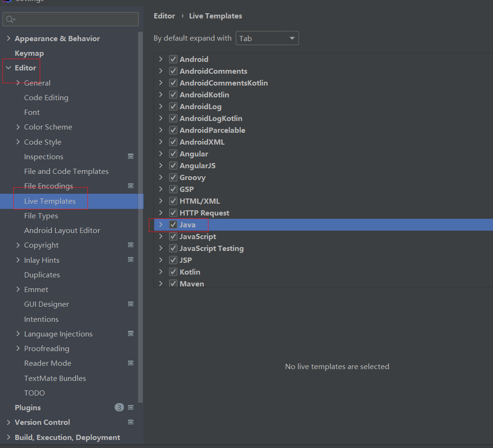Disable the Kotlin template group
This screenshot has height=448, width=493.
click(x=173, y=272)
